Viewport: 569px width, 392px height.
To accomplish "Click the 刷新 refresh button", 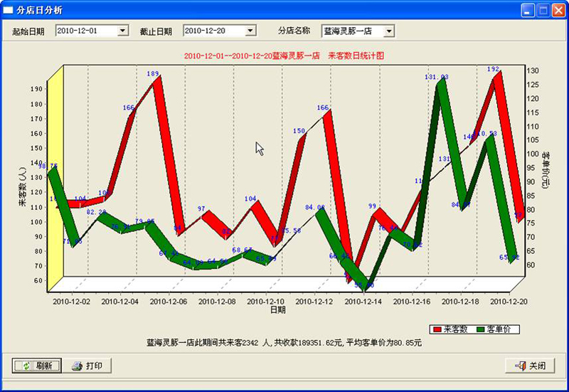I will point(37,366).
